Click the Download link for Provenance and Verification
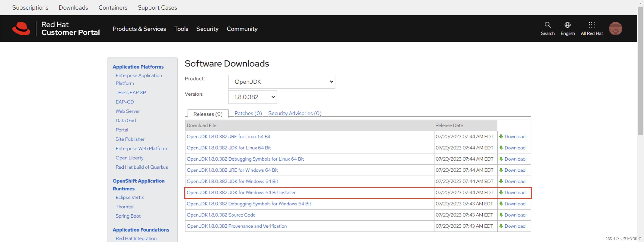 tap(515, 226)
